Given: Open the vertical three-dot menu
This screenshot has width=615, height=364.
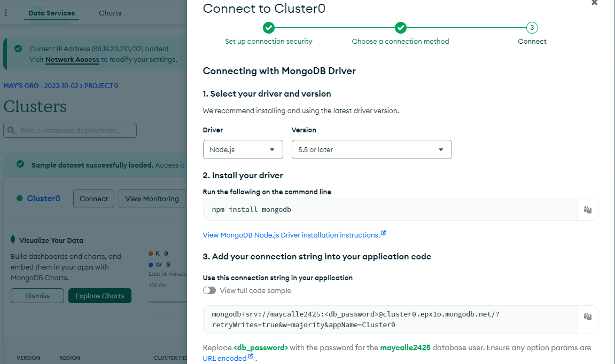Looking at the screenshot, I should click(5, 13).
